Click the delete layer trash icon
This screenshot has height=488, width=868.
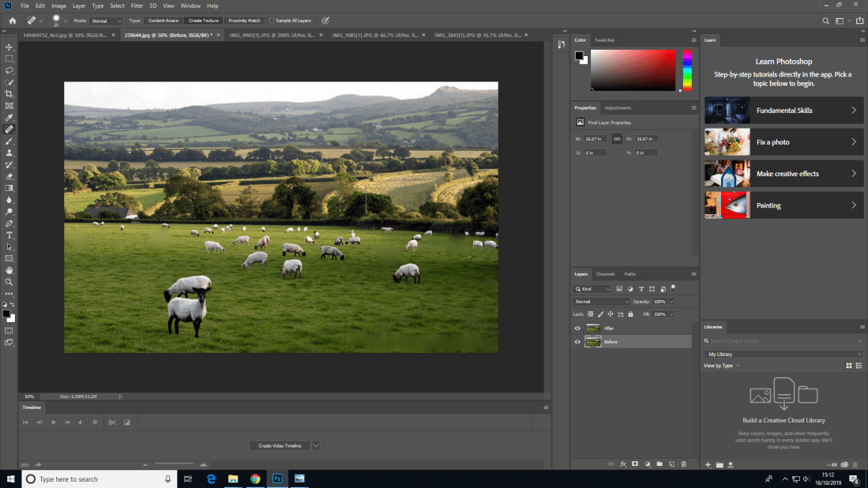pyautogui.click(x=683, y=464)
